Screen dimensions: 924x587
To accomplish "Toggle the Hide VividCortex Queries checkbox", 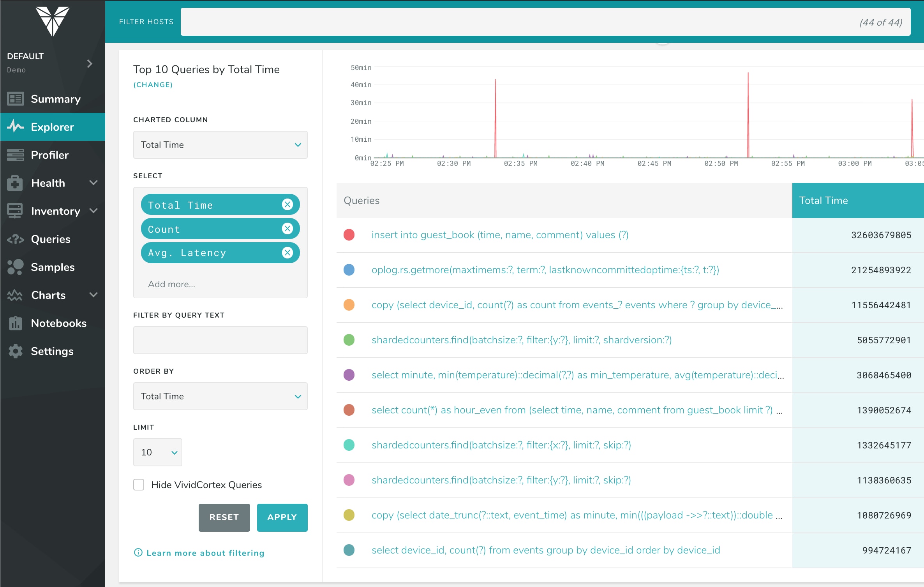I will (x=139, y=485).
